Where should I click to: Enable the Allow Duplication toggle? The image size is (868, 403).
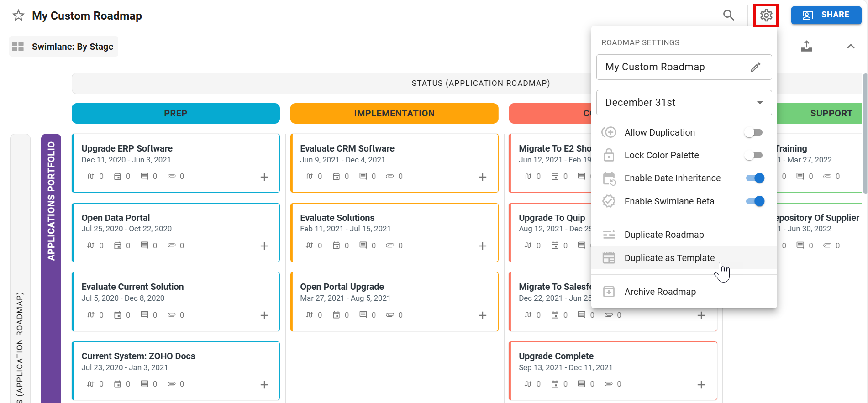tap(753, 132)
